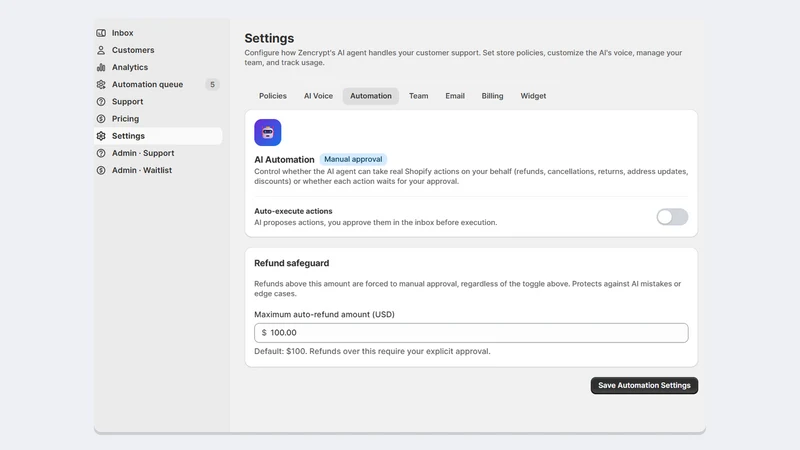Click the Support question mark icon
800x450 pixels.
coord(101,102)
